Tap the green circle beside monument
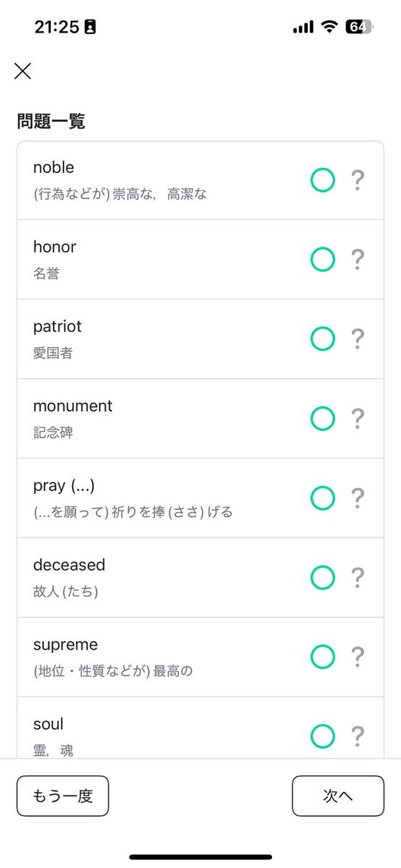This screenshot has width=401, height=868. [x=323, y=418]
